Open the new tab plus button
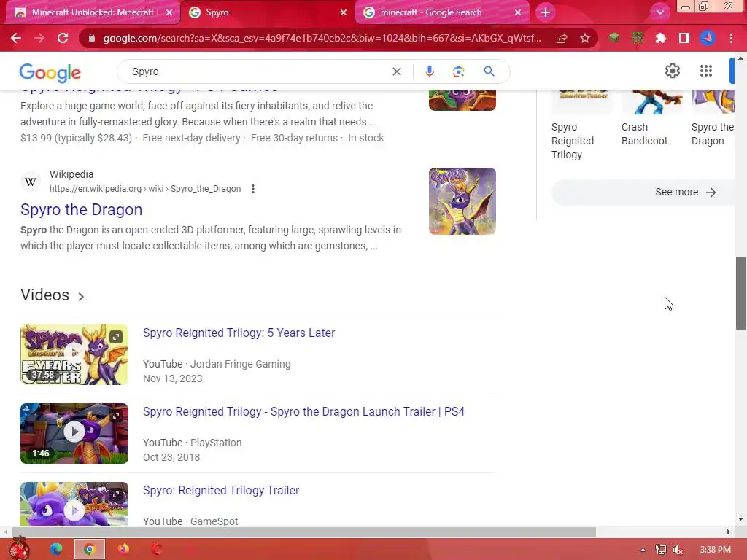747x560 pixels. click(546, 12)
